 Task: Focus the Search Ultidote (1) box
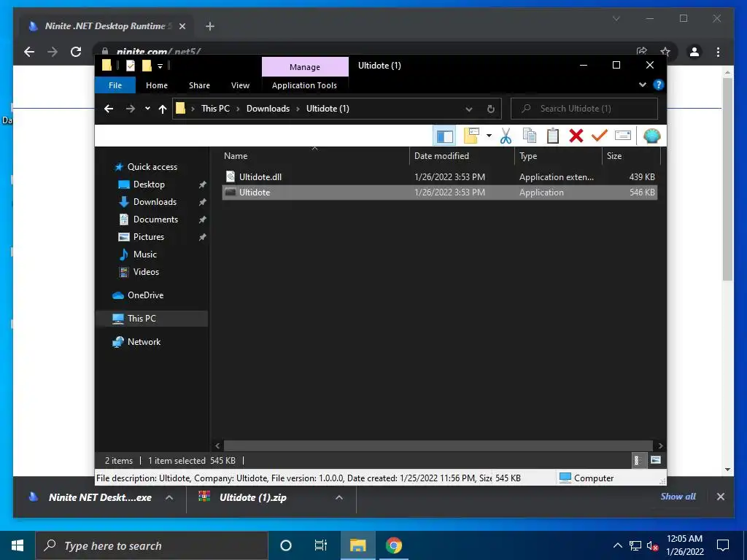tap(584, 109)
